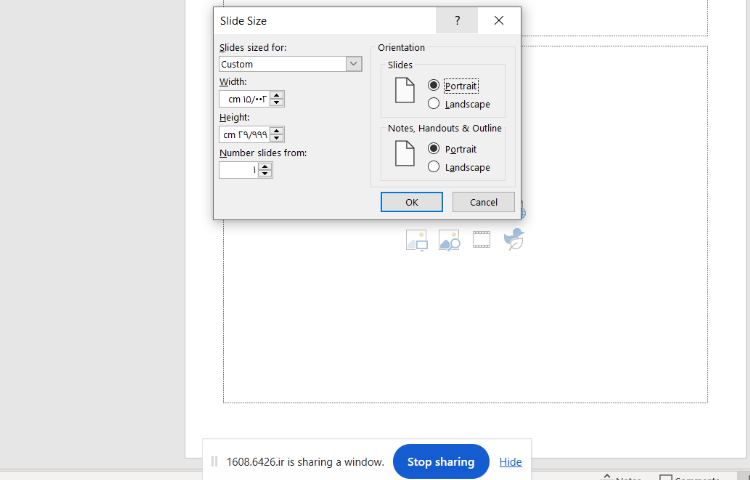Increase Height spinner up arrow

click(277, 131)
